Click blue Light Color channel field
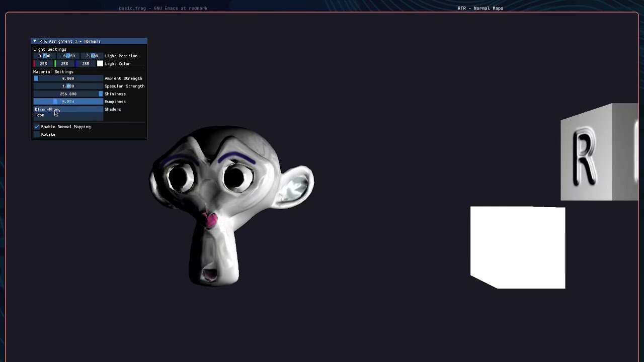This screenshot has height=362, width=644. (86, 64)
